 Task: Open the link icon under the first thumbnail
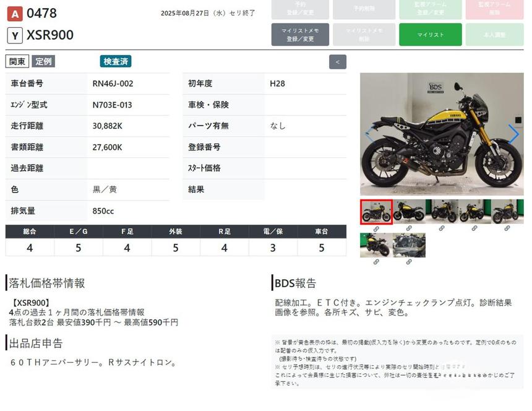(376, 228)
